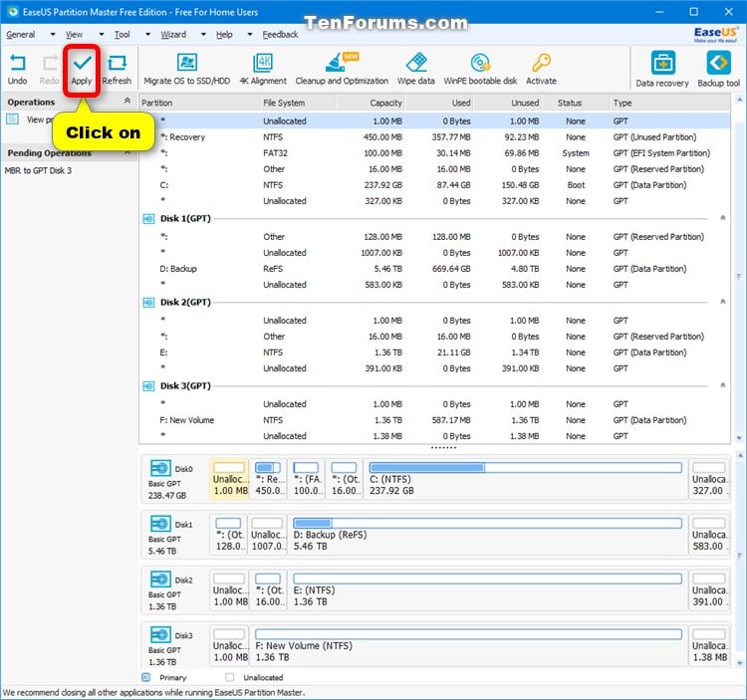Select the Recovery NTFS partition row
This screenshot has width=747, height=700.
pyautogui.click(x=435, y=137)
